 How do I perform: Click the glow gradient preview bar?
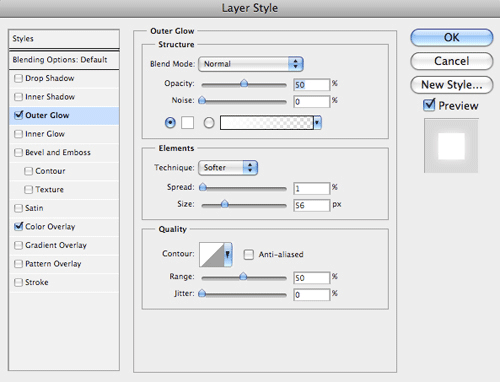click(267, 123)
